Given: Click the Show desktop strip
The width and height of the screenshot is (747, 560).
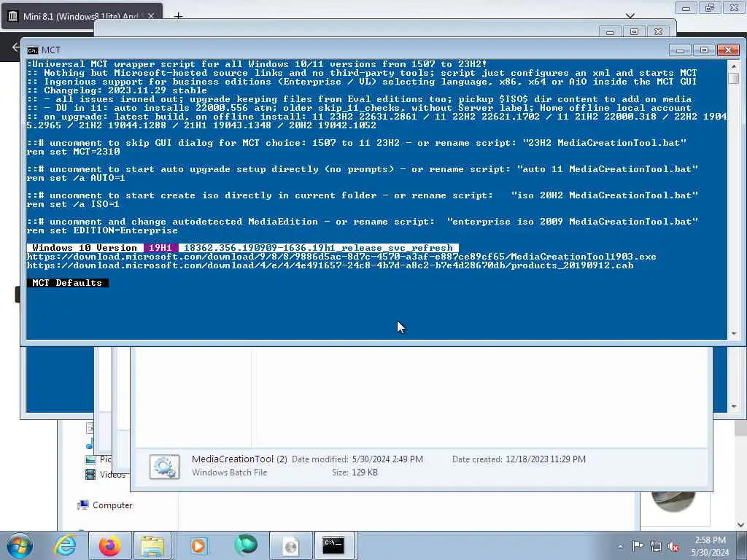Looking at the screenshot, I should pyautogui.click(x=743, y=546).
